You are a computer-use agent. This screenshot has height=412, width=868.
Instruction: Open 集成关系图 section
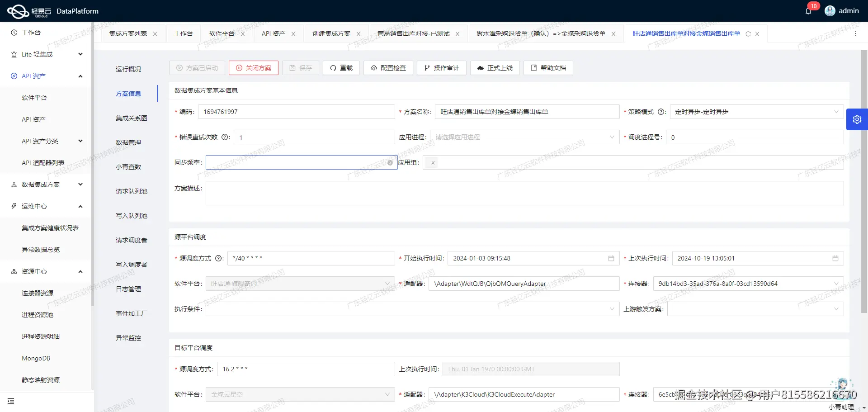click(132, 118)
